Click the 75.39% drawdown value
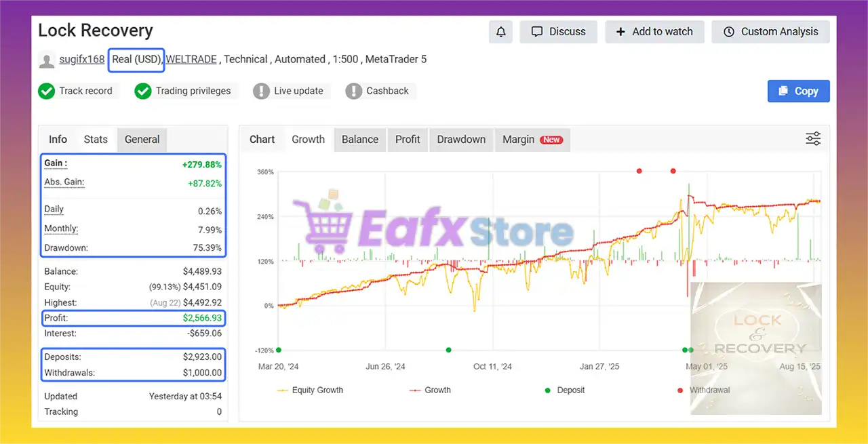Viewport: 868px width, 444px height. [208, 248]
